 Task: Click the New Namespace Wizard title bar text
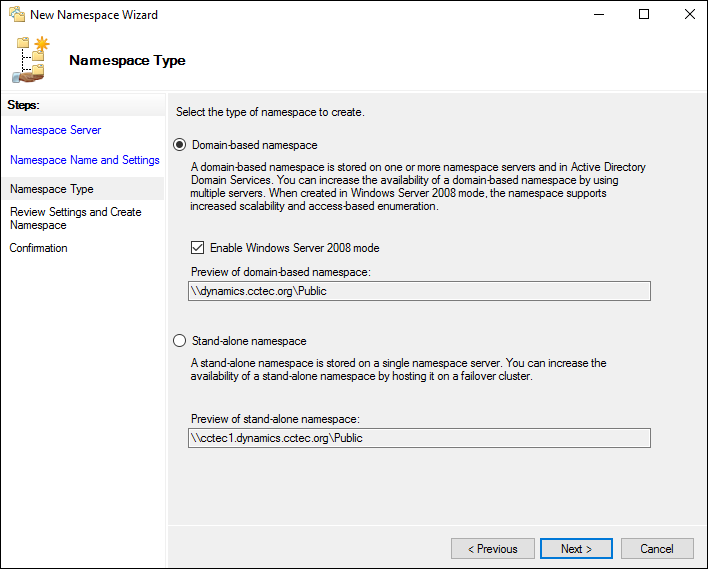pyautogui.click(x=94, y=15)
